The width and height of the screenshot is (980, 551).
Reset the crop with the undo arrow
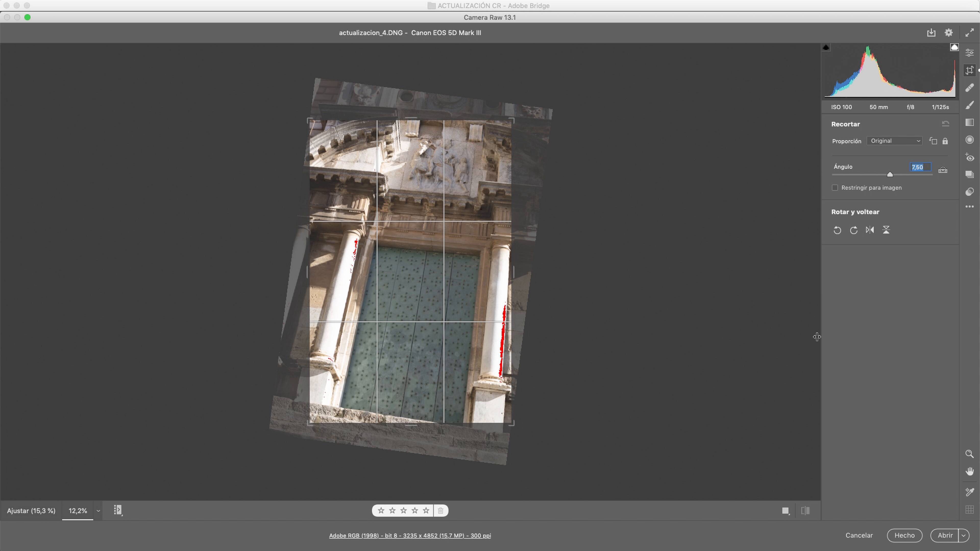coord(945,124)
